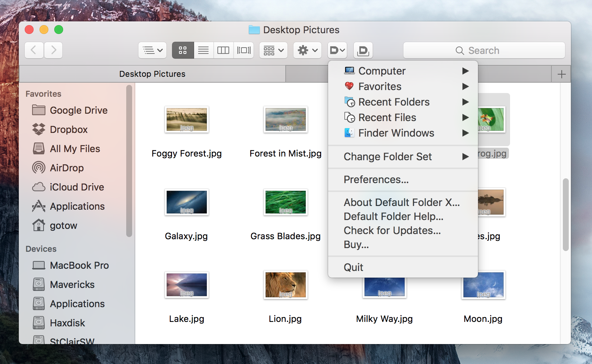Click the folder icon in window title

254,30
